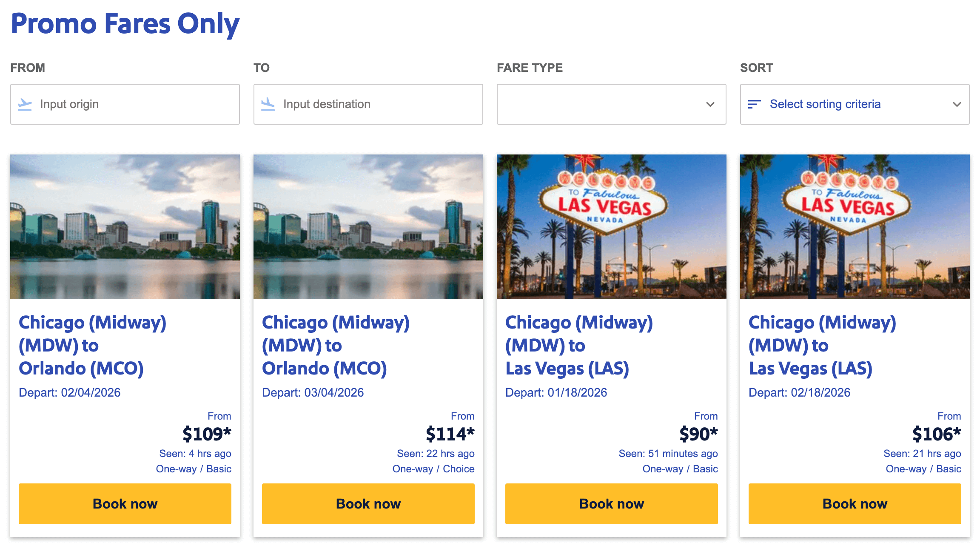This screenshot has height=543, width=980.
Task: Click the Las Vegas image on the $90 card
Action: pyautogui.click(x=611, y=226)
